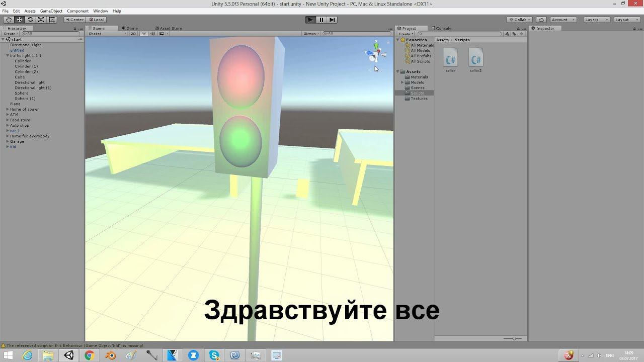This screenshot has width=644, height=362.
Task: Adjust the Project icon size slider
Action: (x=513, y=338)
